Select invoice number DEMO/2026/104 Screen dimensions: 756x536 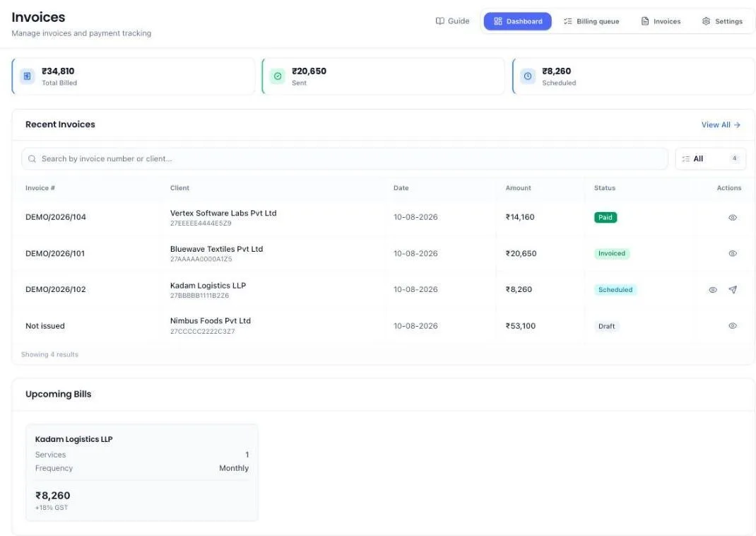point(55,217)
